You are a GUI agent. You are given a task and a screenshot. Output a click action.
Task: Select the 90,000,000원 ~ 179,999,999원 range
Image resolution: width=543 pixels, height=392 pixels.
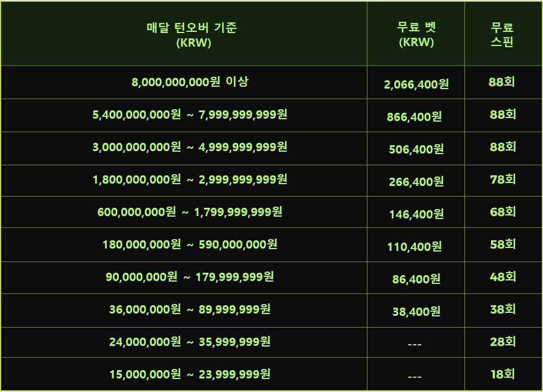click(x=190, y=277)
